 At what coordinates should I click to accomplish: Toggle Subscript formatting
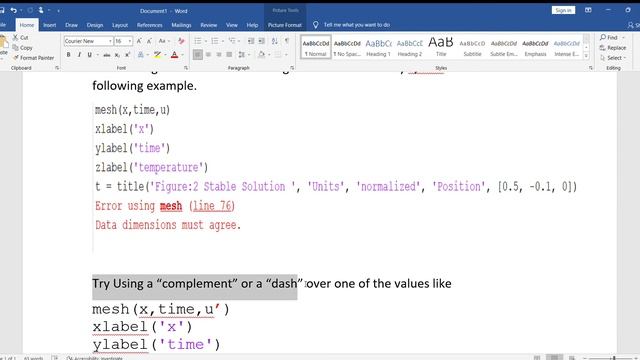pos(117,55)
